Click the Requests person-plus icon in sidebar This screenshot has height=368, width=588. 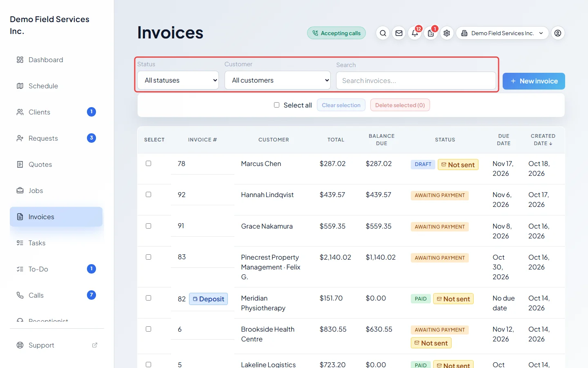point(20,138)
